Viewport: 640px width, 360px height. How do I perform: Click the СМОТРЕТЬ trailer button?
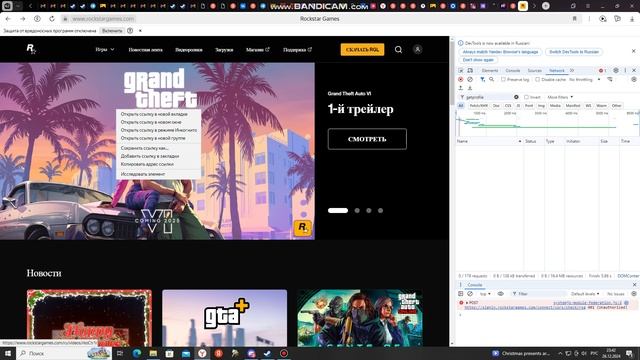[367, 139]
